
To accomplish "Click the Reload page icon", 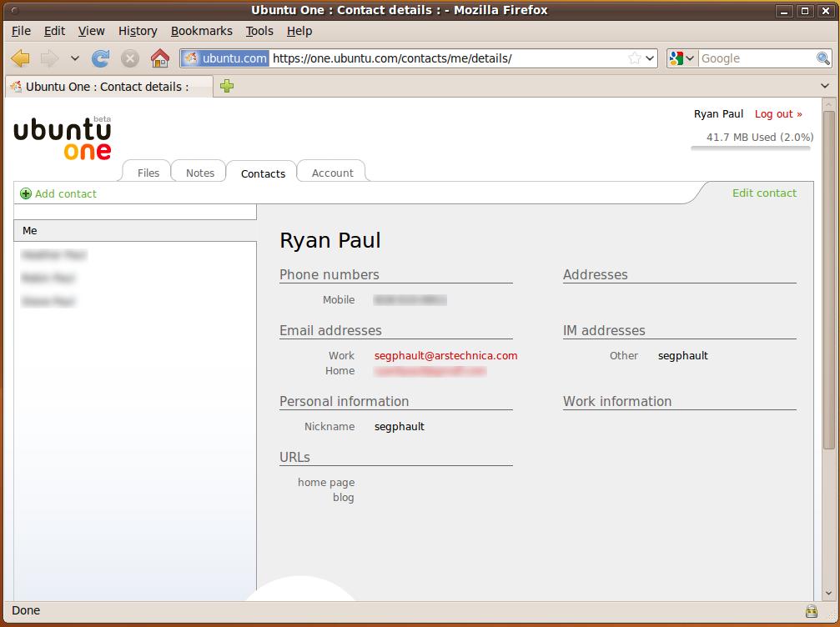I will [x=101, y=58].
